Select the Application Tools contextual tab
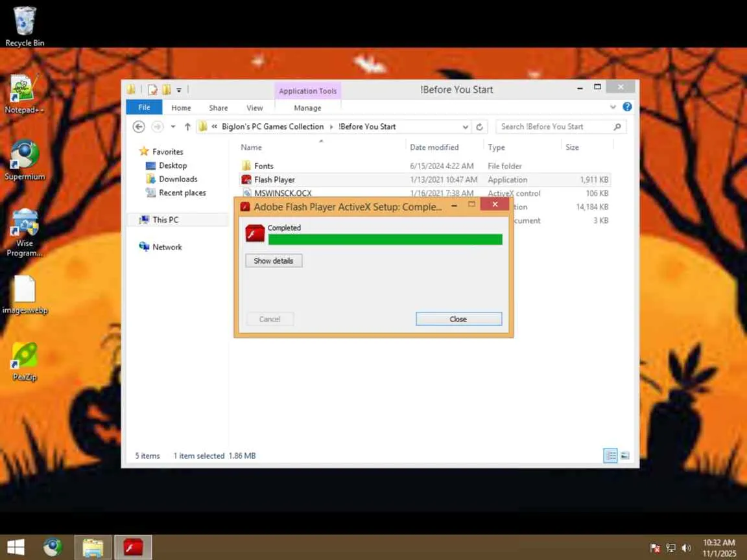The width and height of the screenshot is (747, 560). point(308,91)
